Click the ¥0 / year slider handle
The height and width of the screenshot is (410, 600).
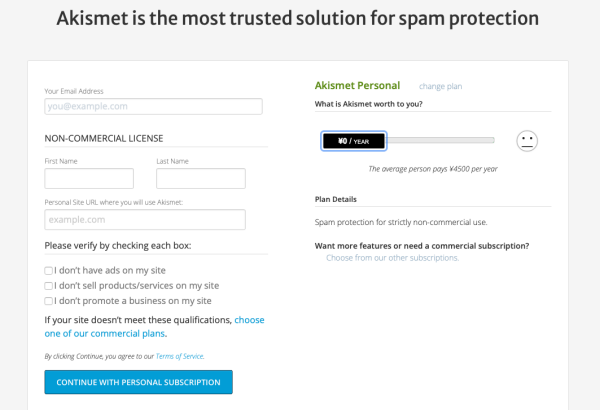point(354,141)
